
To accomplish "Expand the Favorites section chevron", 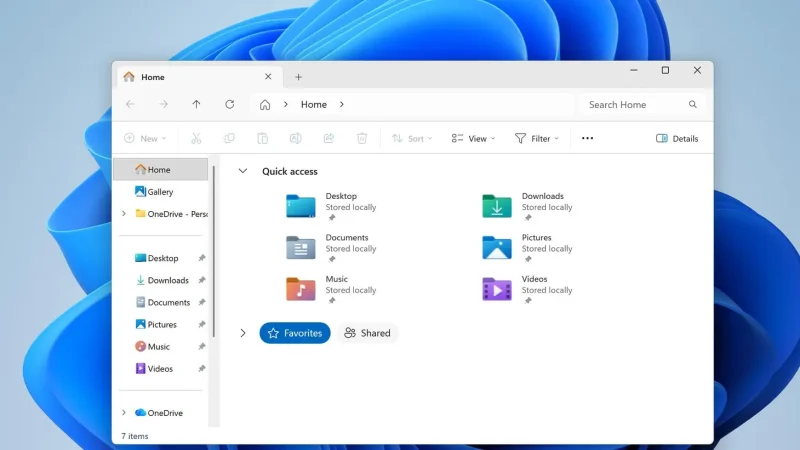I will click(x=243, y=333).
